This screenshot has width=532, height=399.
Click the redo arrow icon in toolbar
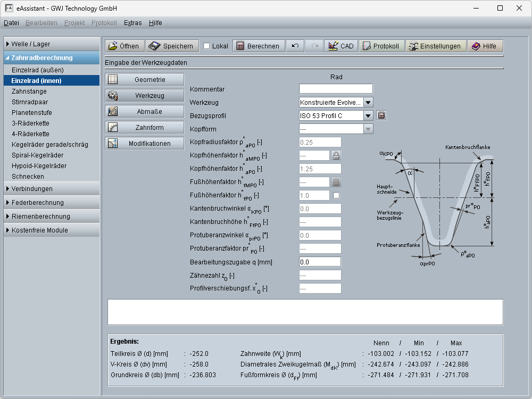314,46
